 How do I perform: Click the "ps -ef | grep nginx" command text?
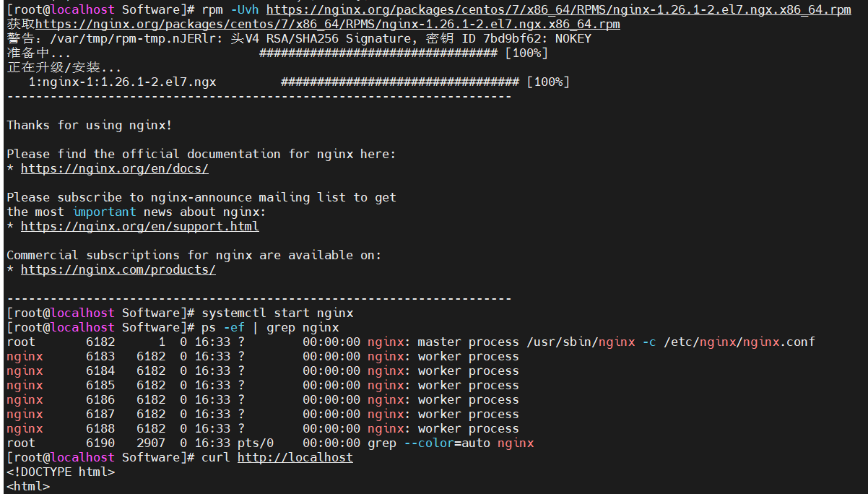point(270,328)
